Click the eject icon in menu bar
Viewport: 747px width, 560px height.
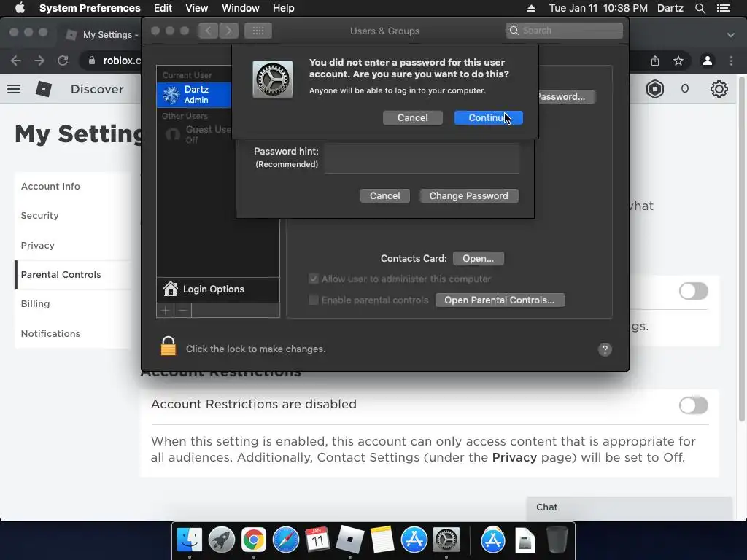[x=531, y=8]
